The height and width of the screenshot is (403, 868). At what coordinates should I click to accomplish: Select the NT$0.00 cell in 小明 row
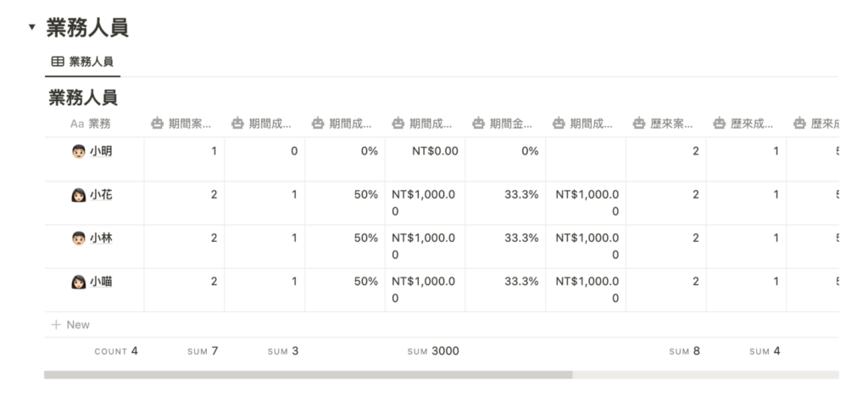click(425, 152)
